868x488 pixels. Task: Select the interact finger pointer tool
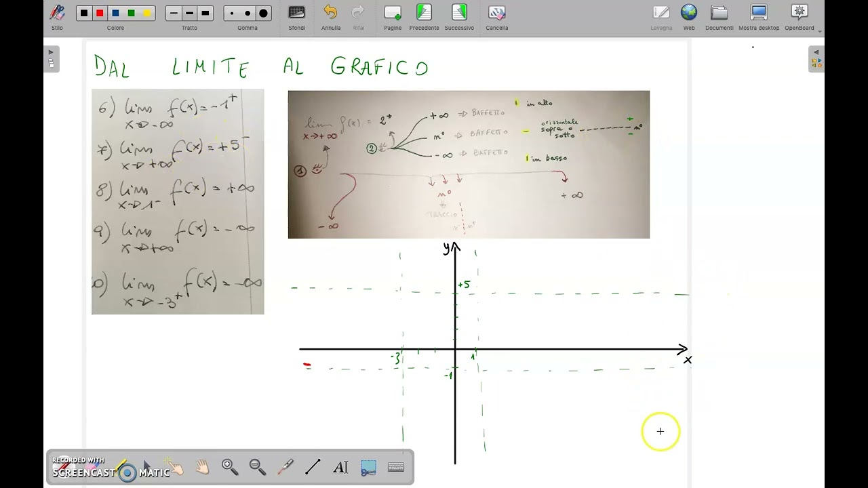175,467
